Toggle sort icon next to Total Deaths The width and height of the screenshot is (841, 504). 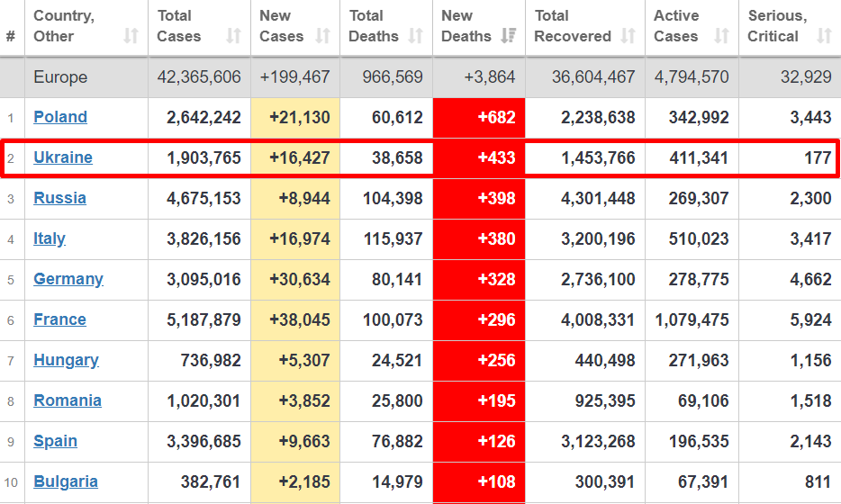pyautogui.click(x=415, y=36)
